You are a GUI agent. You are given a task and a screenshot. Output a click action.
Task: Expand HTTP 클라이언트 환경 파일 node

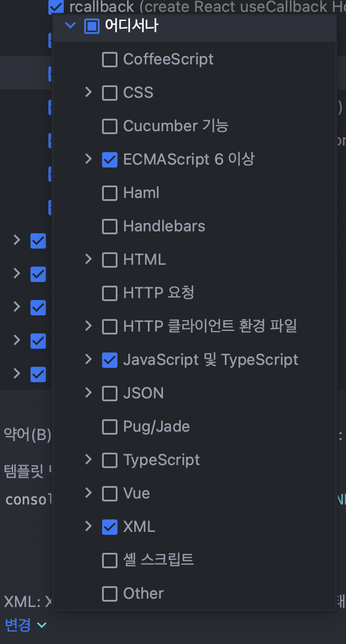coord(88,326)
